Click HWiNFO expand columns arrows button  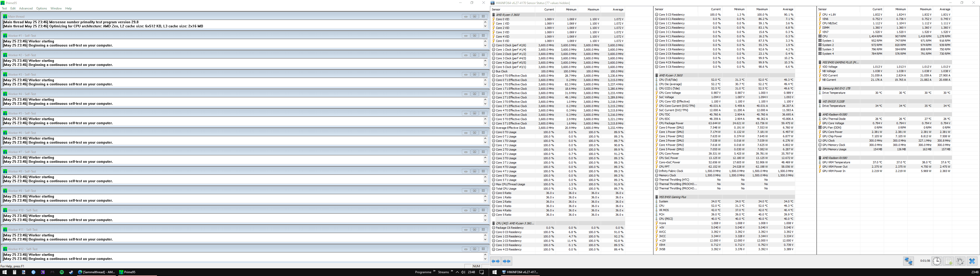[x=496, y=261]
